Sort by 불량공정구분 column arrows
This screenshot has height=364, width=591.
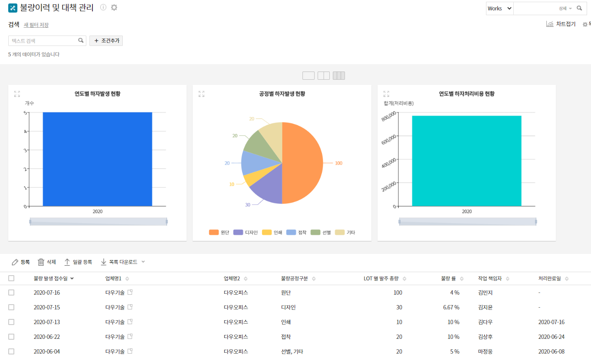pyautogui.click(x=314, y=279)
